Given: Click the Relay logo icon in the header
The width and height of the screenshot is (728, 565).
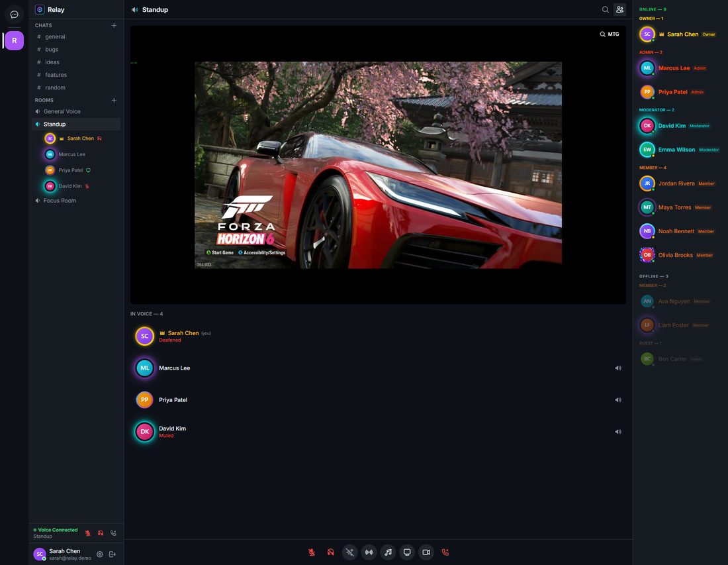Looking at the screenshot, I should coord(40,9).
